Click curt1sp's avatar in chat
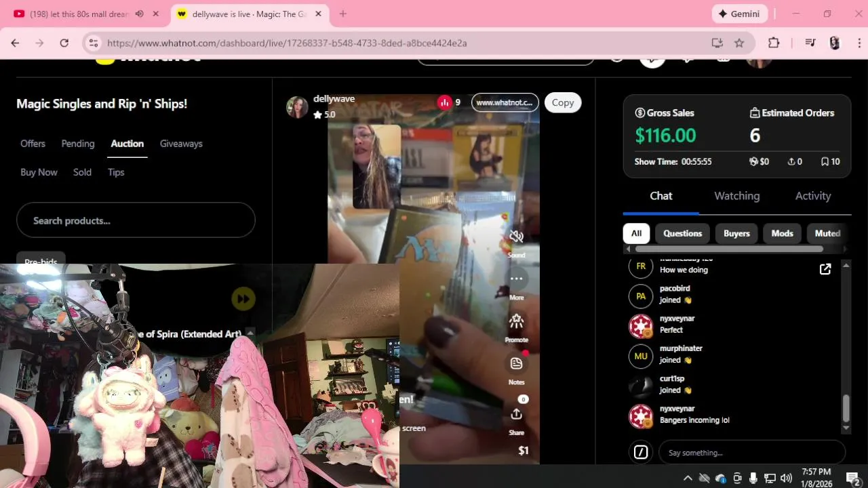Viewport: 868px width, 488px height. click(641, 386)
